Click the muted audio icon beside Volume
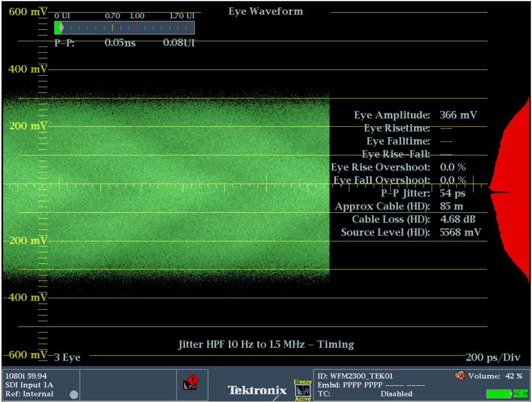This screenshot has height=402, width=532. pos(460,376)
